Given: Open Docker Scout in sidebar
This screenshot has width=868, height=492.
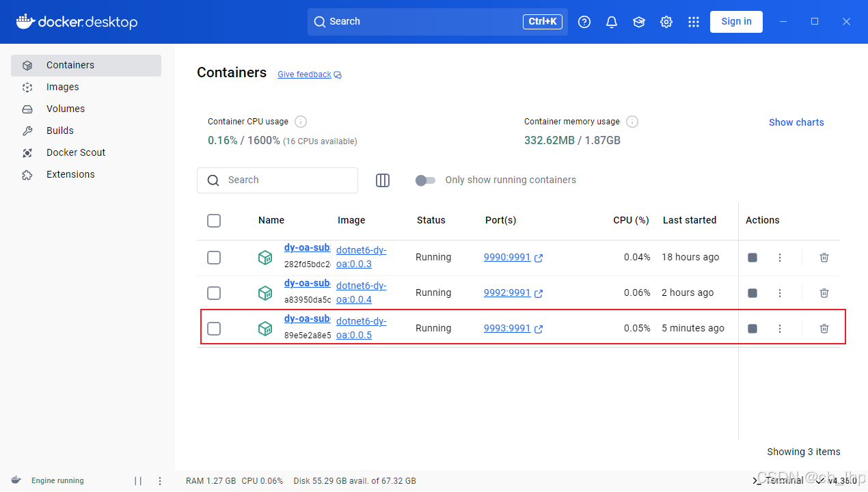Looking at the screenshot, I should (x=86, y=153).
